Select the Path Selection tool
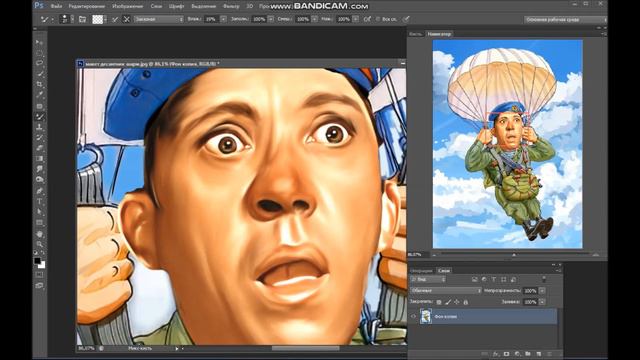Screen dimensions: 640x360 coord(39,212)
